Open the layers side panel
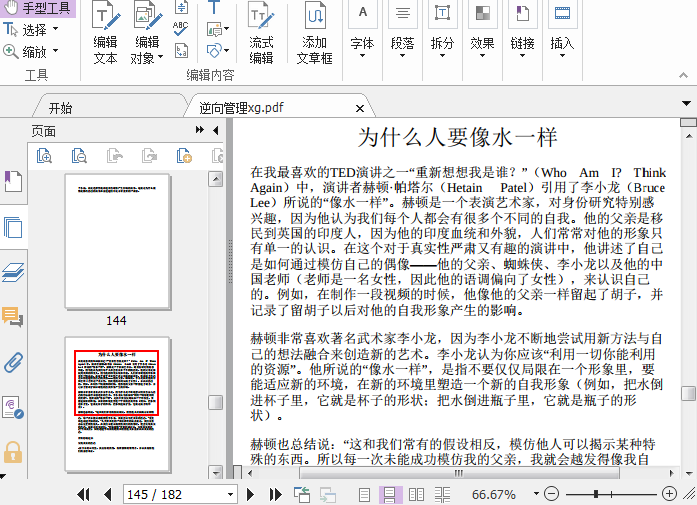This screenshot has width=697, height=505. click(x=13, y=272)
